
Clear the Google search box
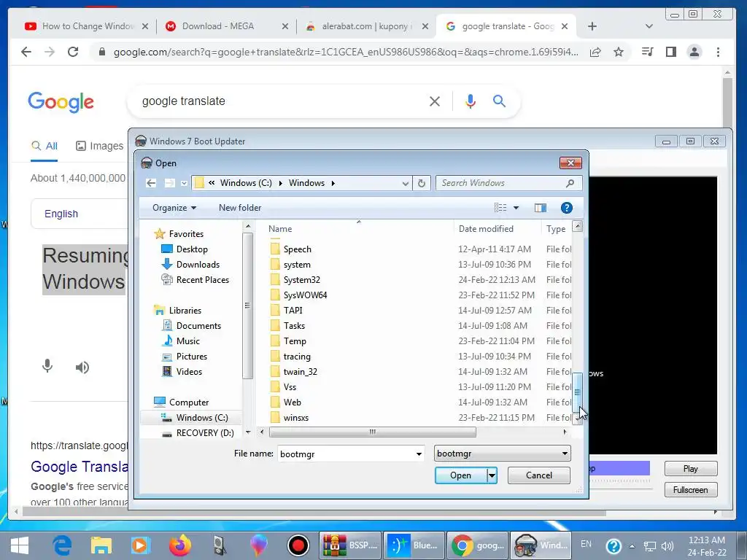click(x=434, y=101)
